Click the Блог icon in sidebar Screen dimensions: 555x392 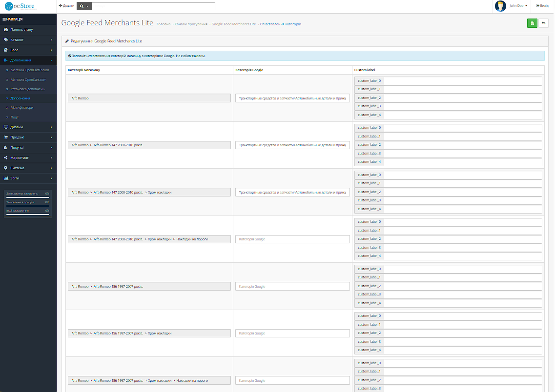pyautogui.click(x=6, y=50)
